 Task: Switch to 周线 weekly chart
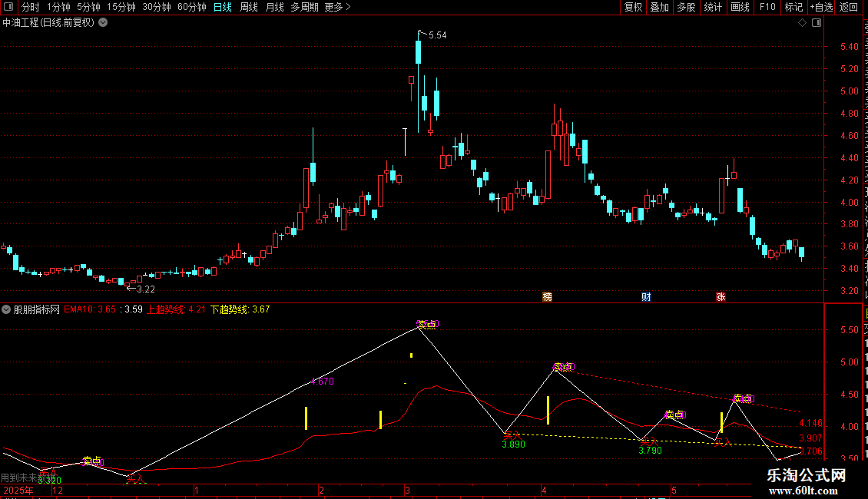(249, 7)
